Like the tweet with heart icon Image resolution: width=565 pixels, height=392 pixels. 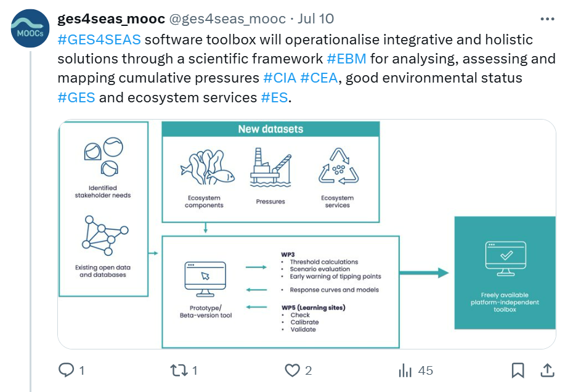tap(292, 370)
